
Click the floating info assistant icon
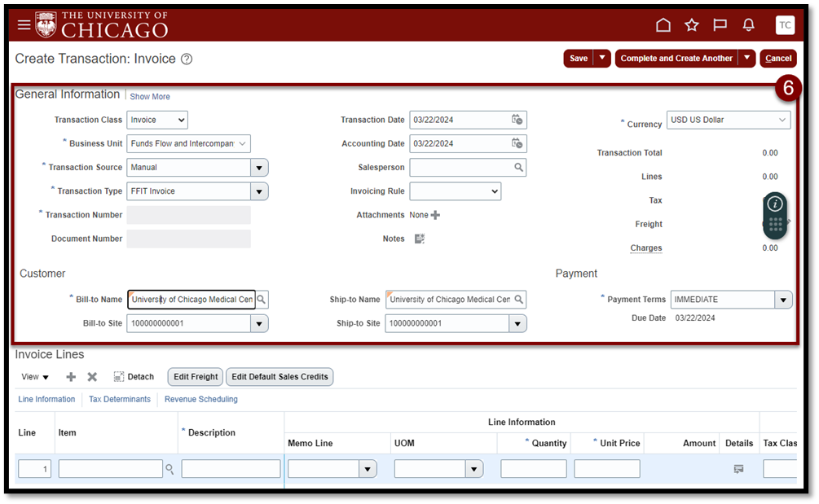[x=775, y=204]
